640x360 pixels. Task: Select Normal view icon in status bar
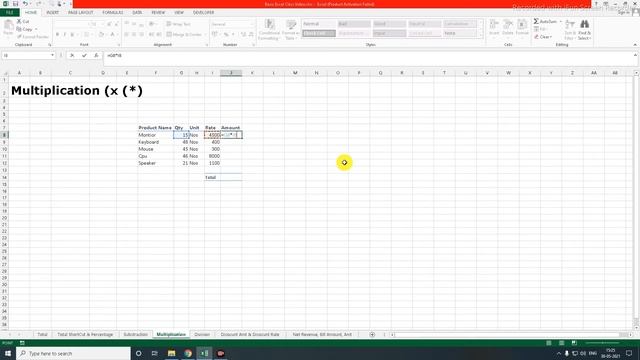click(549, 343)
